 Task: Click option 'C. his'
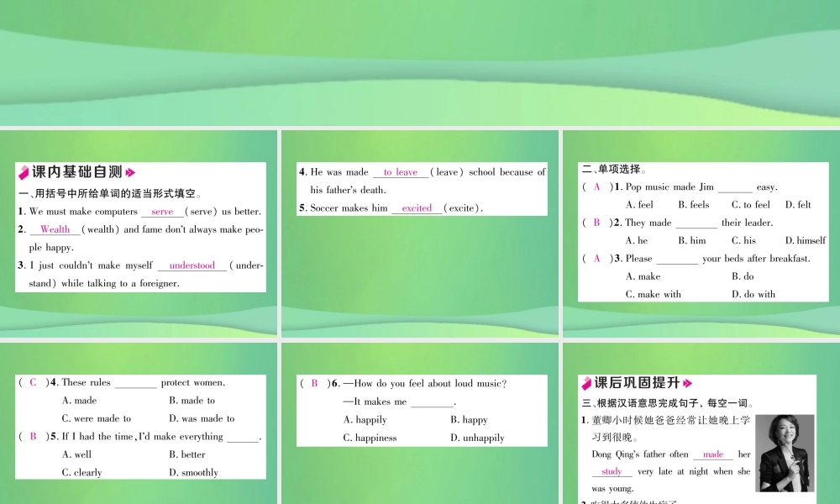[744, 240]
